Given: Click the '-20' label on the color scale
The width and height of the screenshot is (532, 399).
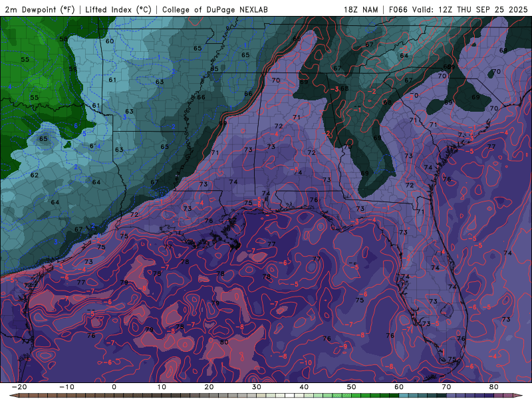Looking at the screenshot, I should [x=19, y=387].
